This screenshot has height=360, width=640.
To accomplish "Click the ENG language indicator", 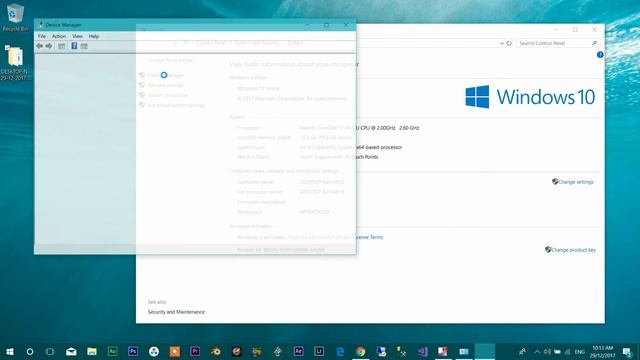I will (580, 352).
